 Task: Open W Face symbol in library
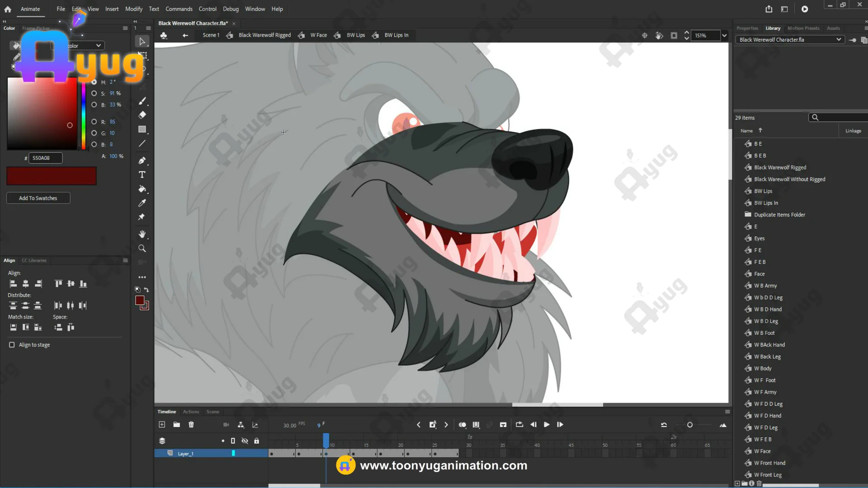click(762, 451)
